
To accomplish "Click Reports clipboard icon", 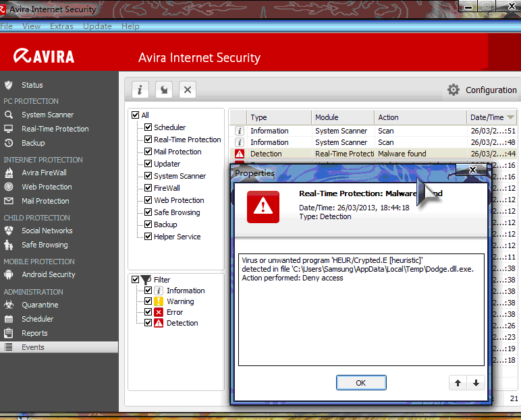I will [9, 333].
